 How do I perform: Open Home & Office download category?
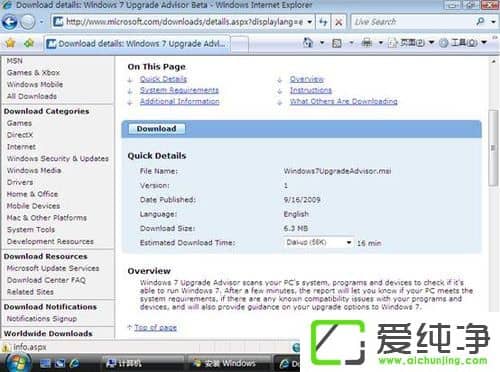tap(32, 194)
